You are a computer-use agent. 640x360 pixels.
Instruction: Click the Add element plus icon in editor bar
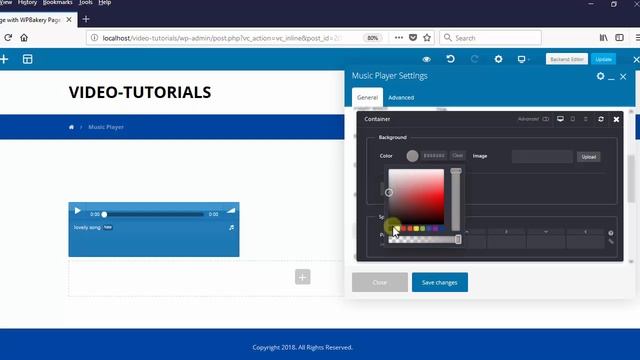(4, 59)
